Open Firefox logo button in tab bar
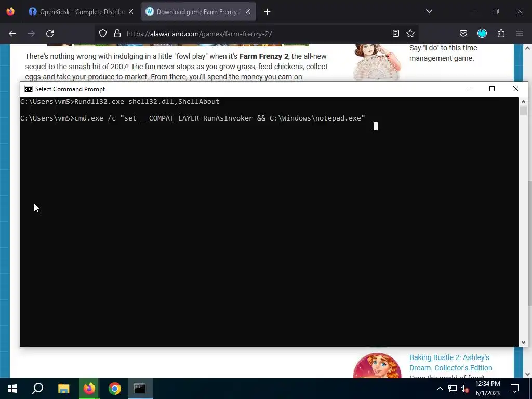Image resolution: width=532 pixels, height=399 pixels. coord(10,11)
